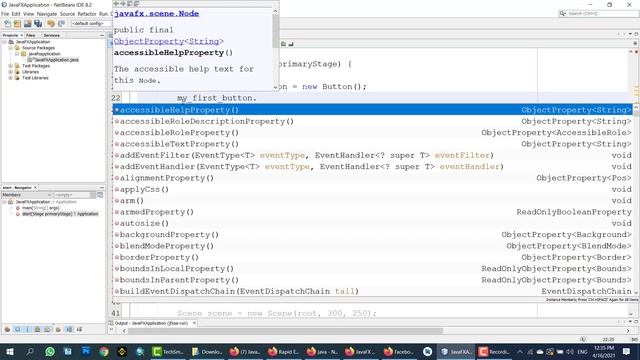Select arm() completion item
The image size is (640, 360).
pos(373,201)
